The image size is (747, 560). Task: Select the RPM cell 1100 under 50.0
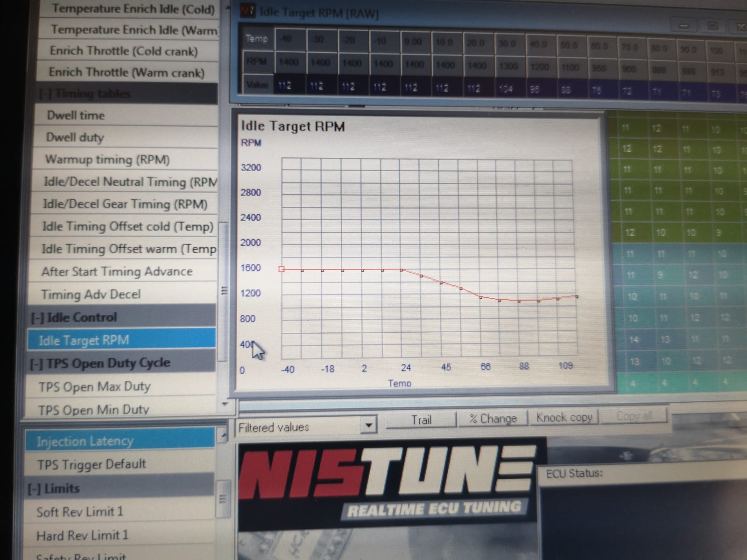[x=571, y=68]
